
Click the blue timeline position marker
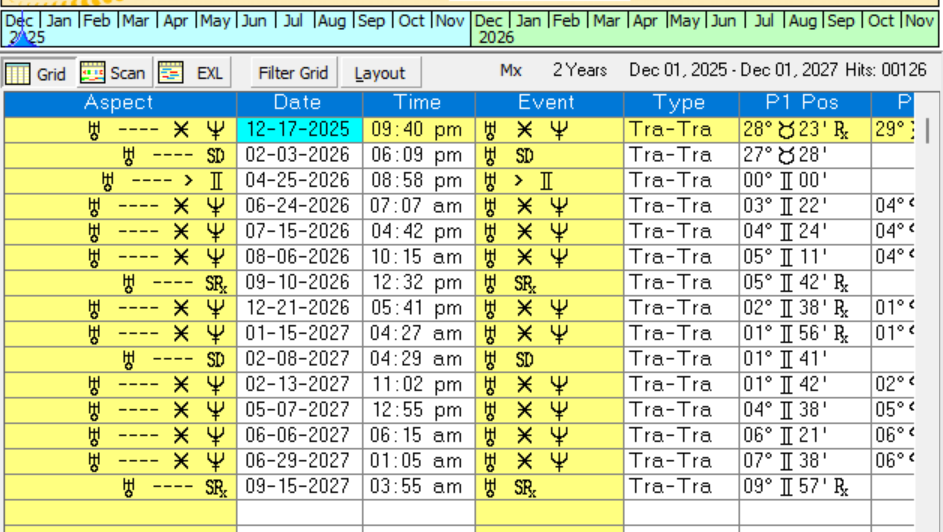21,39
